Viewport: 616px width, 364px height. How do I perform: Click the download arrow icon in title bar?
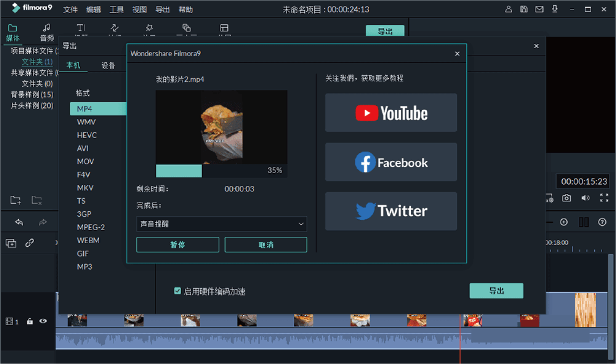click(554, 9)
